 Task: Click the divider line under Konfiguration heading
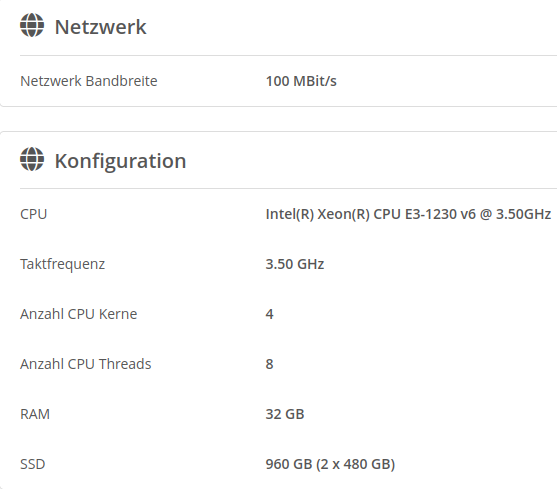(288, 189)
